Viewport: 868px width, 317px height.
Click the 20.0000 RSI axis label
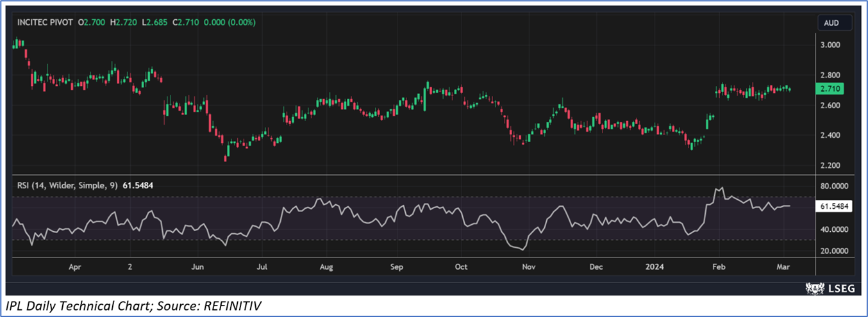coord(834,251)
